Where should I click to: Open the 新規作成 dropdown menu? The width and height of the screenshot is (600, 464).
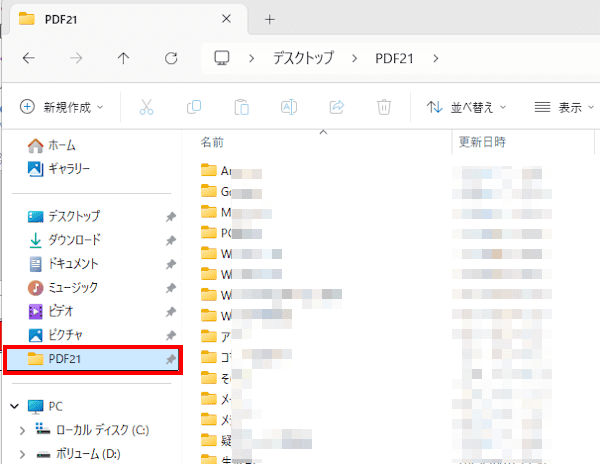point(64,106)
